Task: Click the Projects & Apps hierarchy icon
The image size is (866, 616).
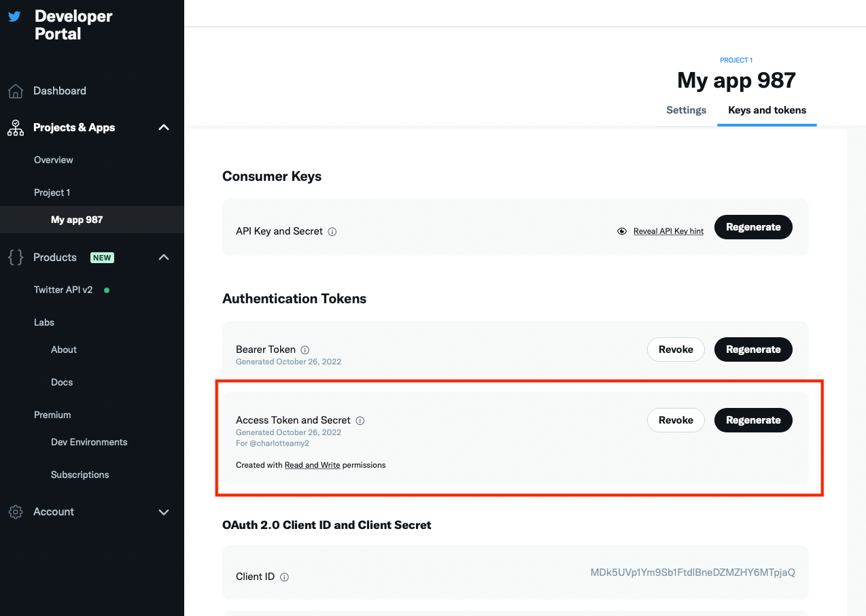Action: pos(16,128)
